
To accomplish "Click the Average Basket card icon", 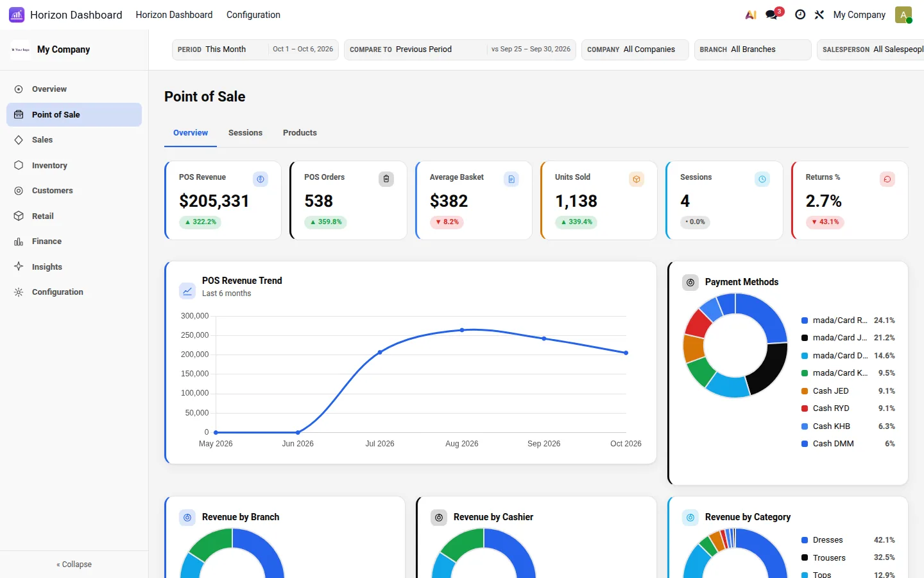I will click(x=511, y=179).
